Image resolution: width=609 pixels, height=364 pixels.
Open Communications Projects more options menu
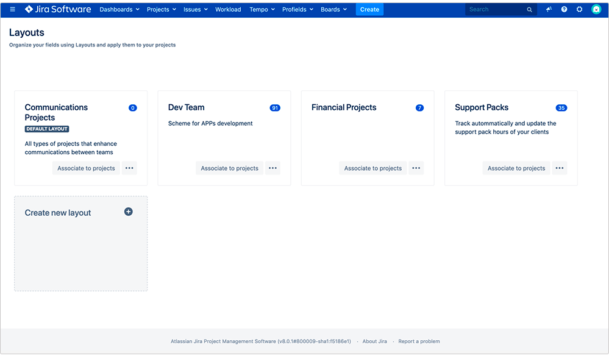click(129, 168)
